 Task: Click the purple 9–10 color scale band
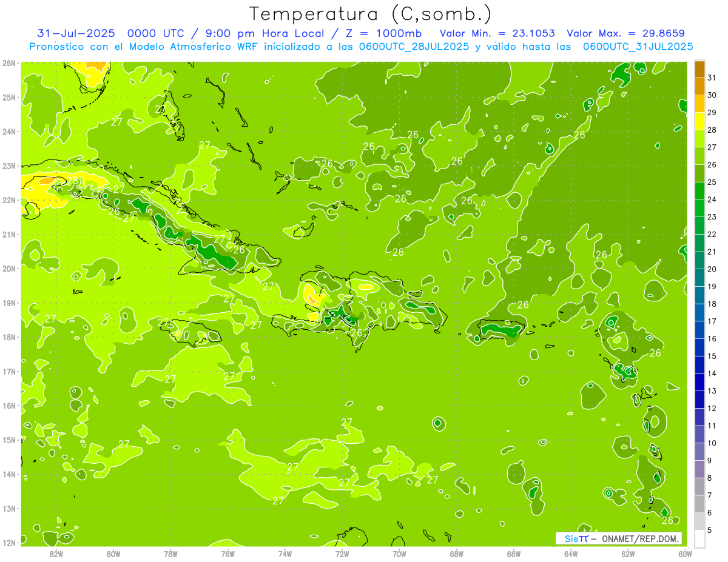click(699, 452)
